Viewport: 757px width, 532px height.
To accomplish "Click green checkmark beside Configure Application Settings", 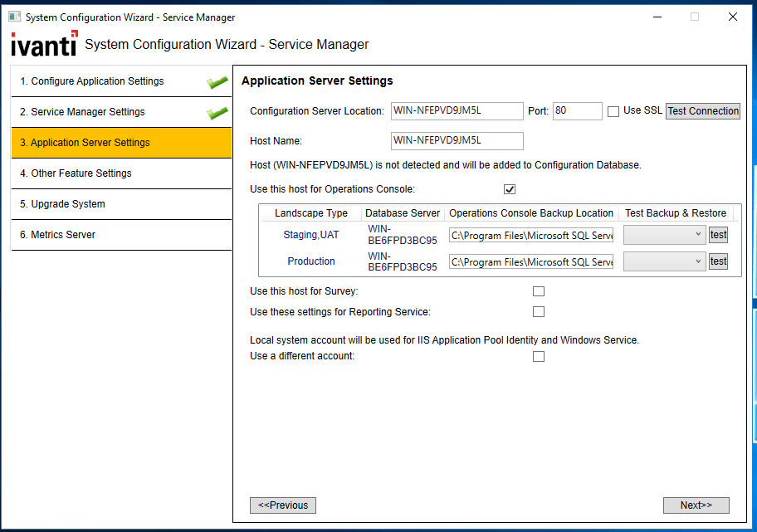I will point(217,82).
